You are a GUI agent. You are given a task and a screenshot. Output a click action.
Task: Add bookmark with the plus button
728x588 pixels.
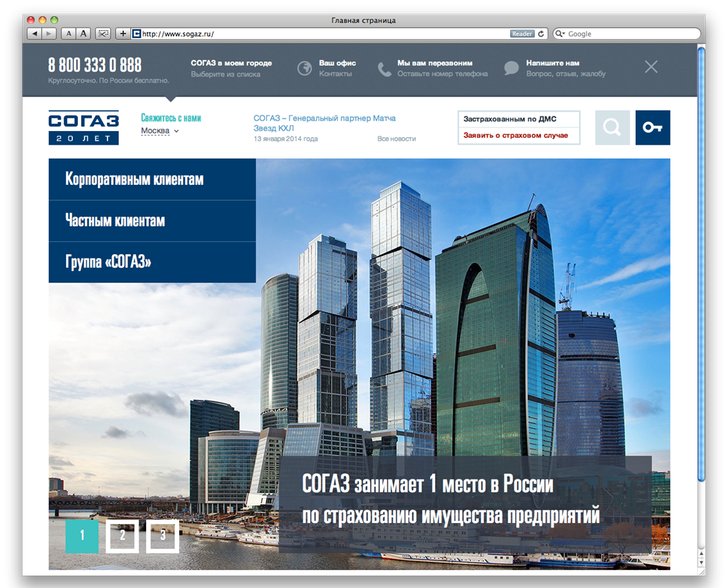click(123, 33)
